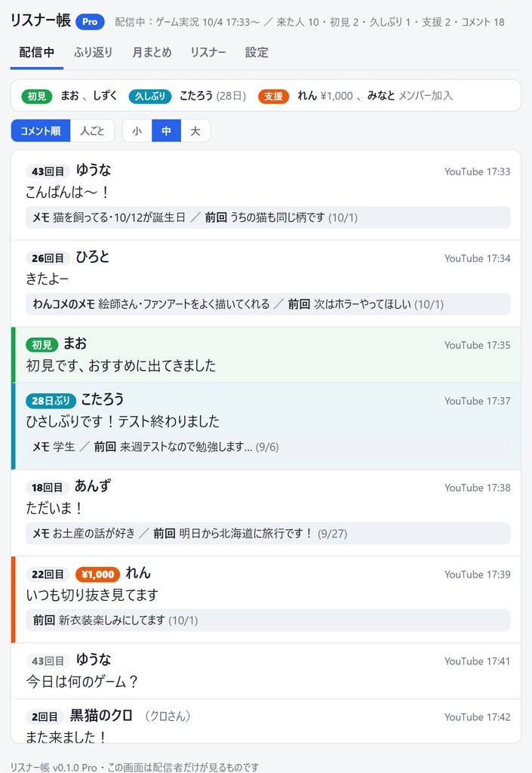Open listener あんず

click(x=93, y=485)
